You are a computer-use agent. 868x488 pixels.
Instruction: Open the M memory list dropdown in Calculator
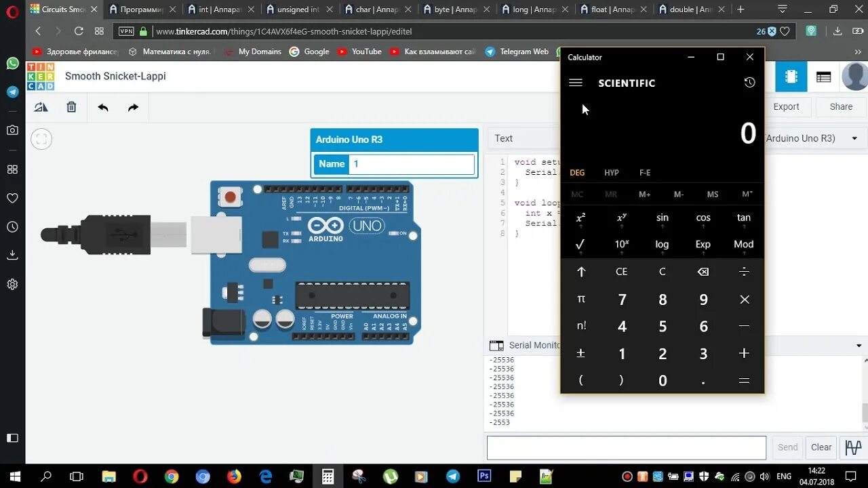[x=747, y=195]
